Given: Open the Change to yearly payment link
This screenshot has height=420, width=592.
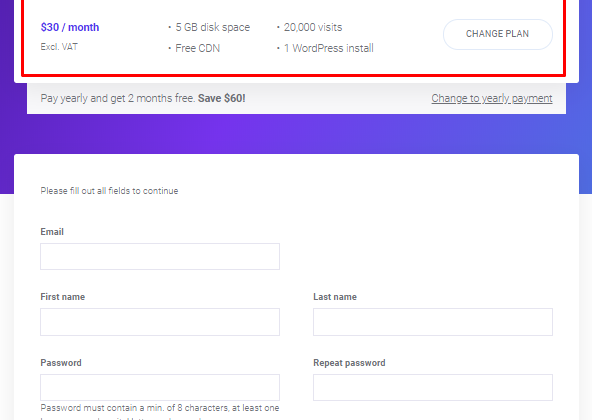Looking at the screenshot, I should click(492, 98).
